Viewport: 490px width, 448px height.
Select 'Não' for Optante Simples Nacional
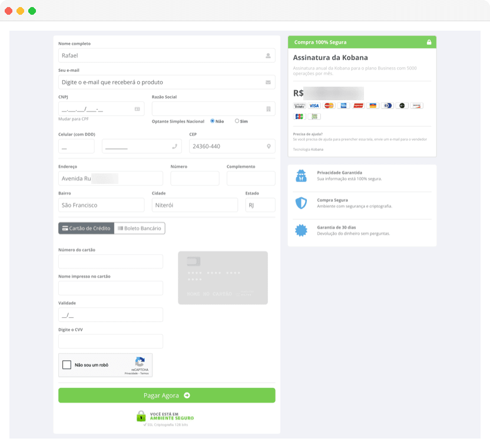click(213, 121)
